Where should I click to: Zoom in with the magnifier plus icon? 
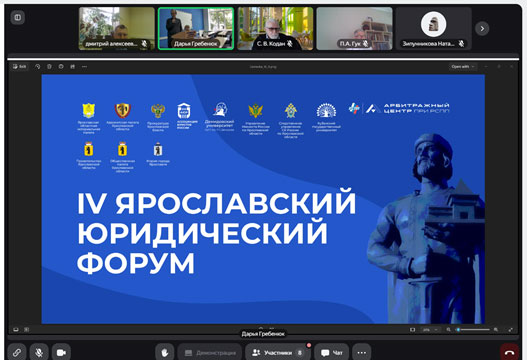(x=496, y=330)
